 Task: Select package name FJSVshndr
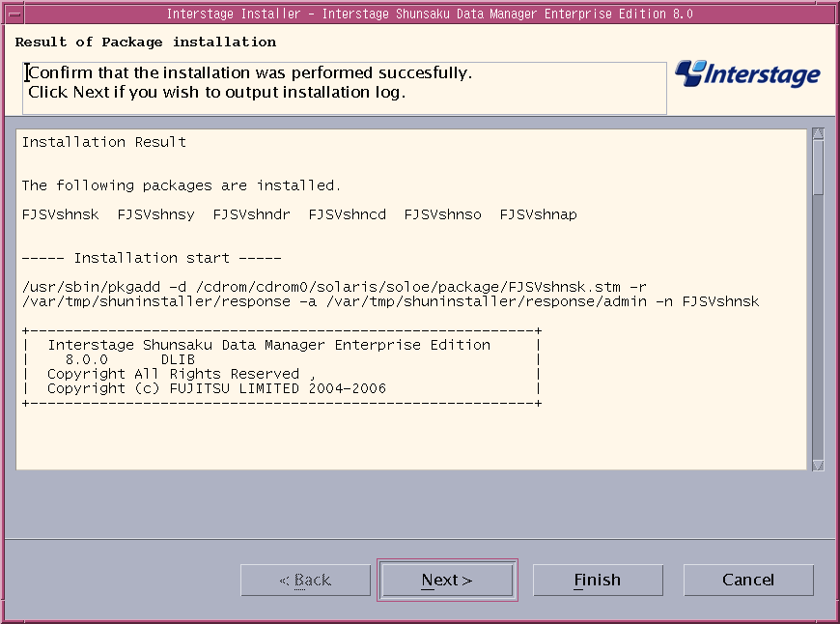(x=251, y=214)
